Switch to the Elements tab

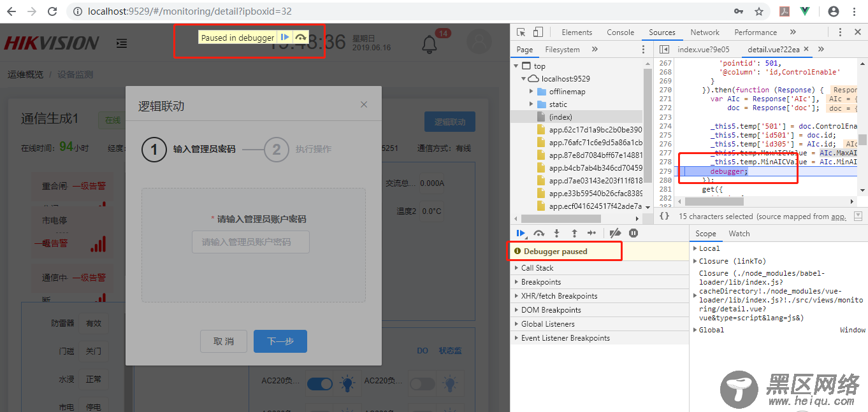tap(577, 32)
